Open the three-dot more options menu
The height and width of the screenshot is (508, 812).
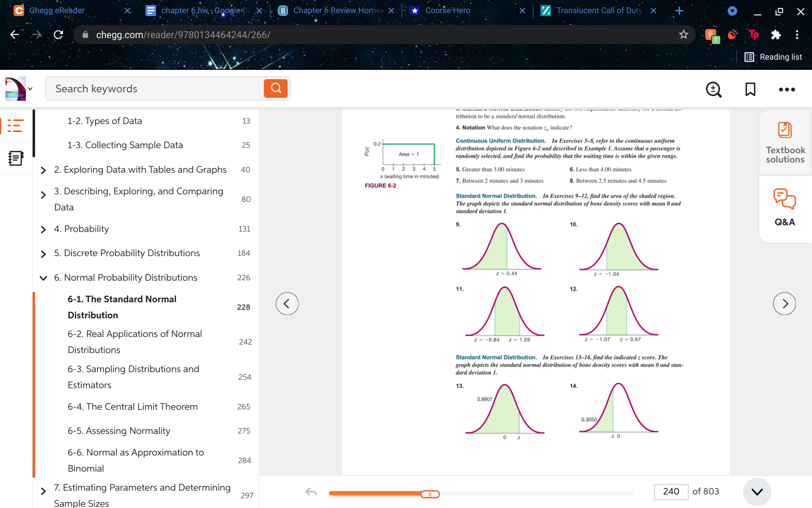787,89
